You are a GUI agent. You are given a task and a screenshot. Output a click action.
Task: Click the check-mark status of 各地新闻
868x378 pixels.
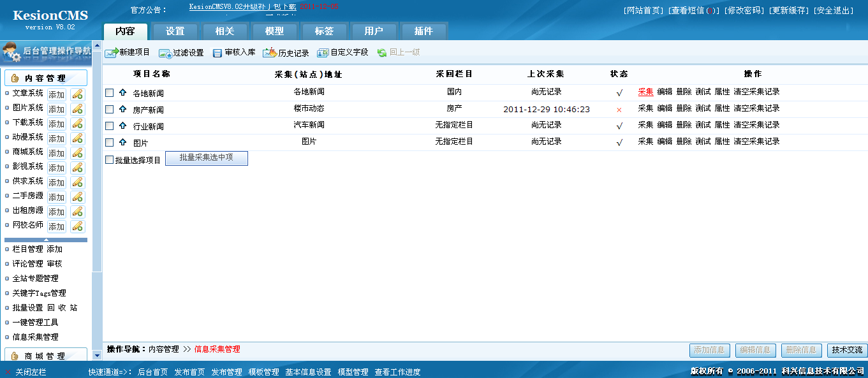(x=619, y=92)
